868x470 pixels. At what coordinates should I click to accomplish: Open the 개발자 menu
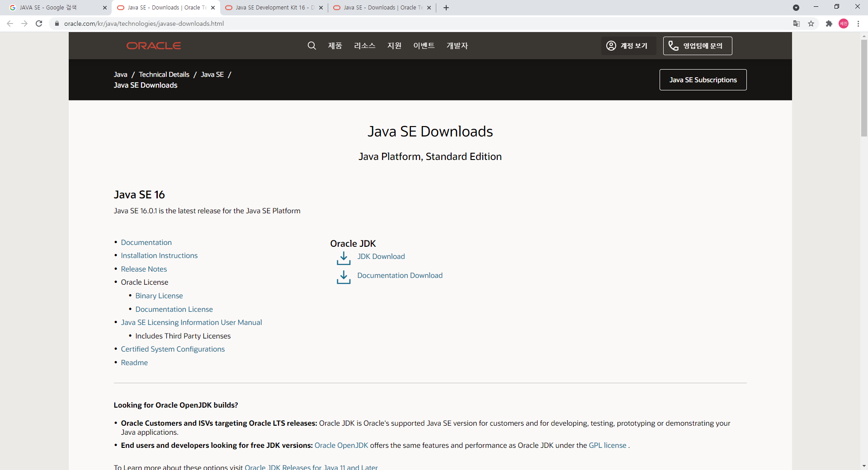(x=457, y=46)
